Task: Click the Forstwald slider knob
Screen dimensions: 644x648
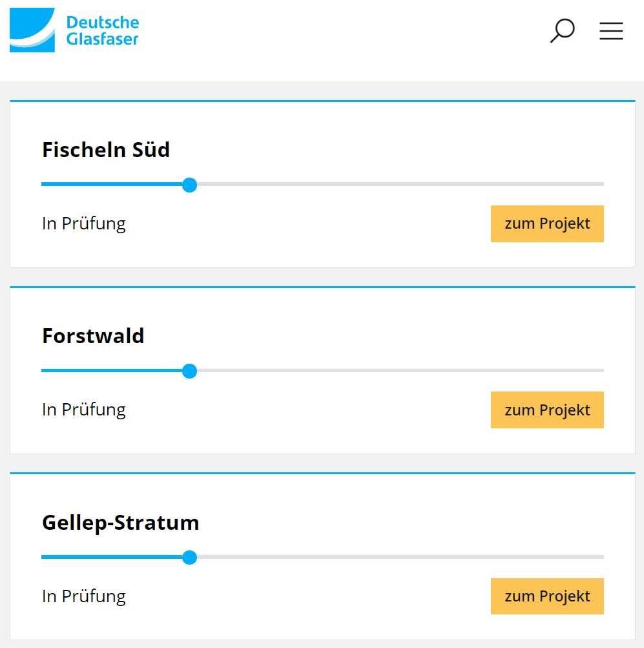Action: (189, 371)
